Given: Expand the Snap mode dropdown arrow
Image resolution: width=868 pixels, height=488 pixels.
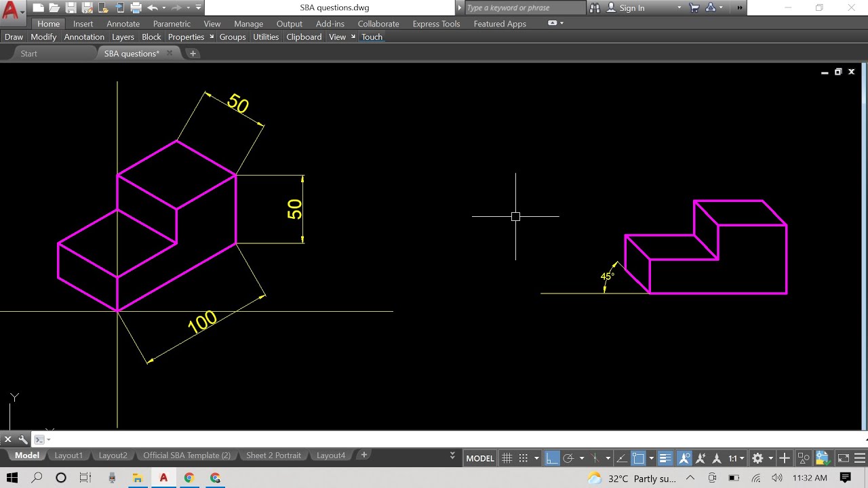Looking at the screenshot, I should (536, 458).
